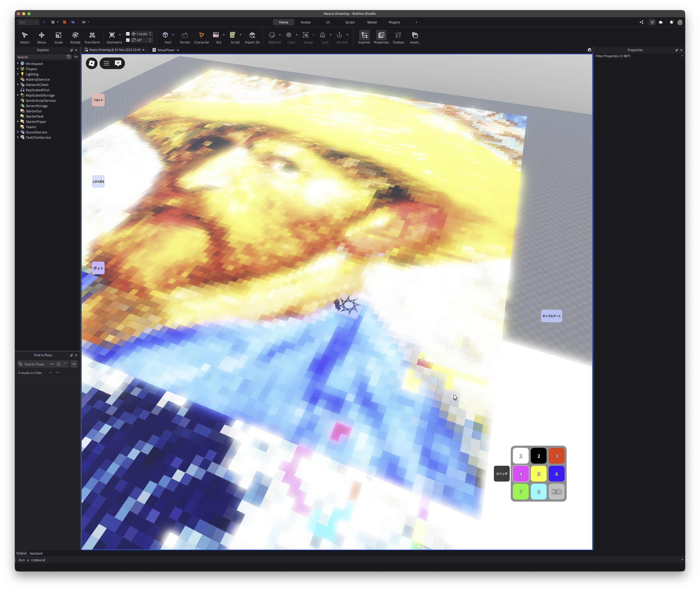
Task: Click the Scale tool icon
Action: [58, 35]
